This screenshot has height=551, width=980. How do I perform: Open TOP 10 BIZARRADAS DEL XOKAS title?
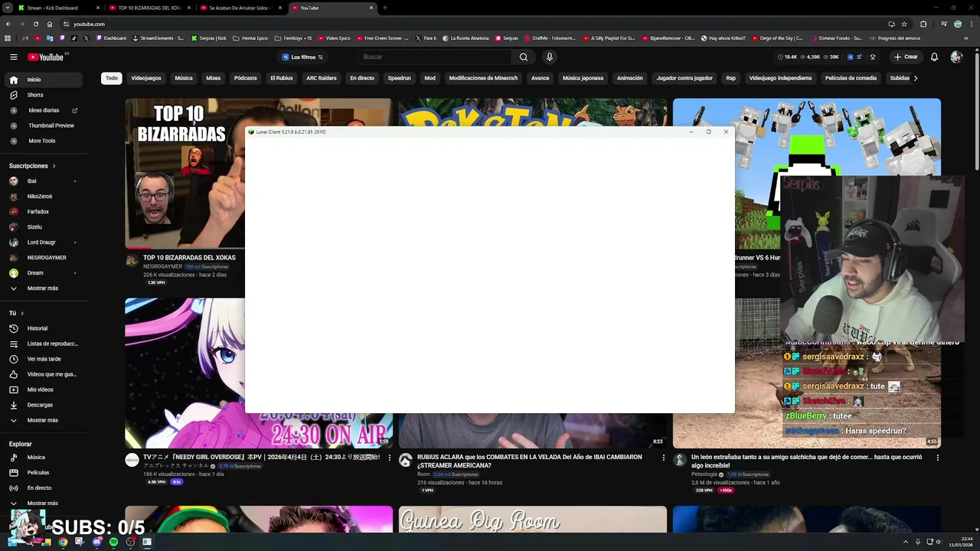coord(189,258)
